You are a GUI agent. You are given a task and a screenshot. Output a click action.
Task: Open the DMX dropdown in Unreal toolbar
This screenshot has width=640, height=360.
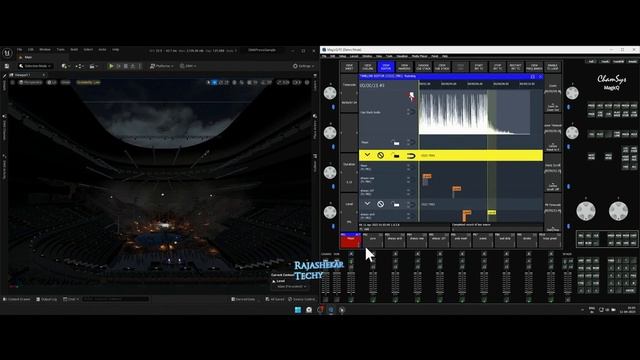point(188,66)
